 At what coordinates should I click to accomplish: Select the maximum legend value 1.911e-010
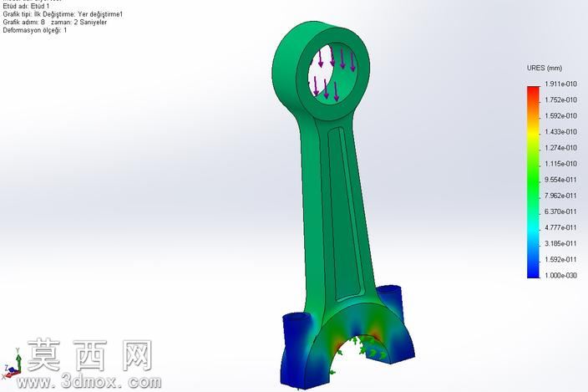click(560, 84)
